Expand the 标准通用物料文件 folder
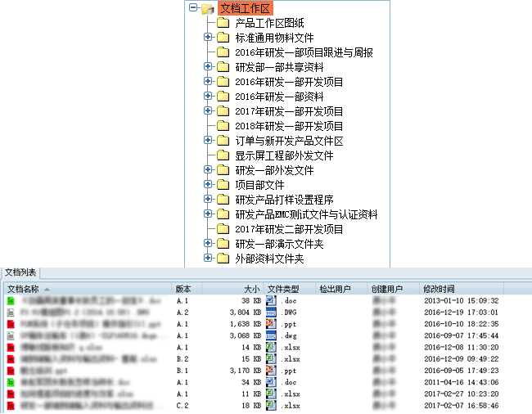532x414 pixels. tap(208, 38)
